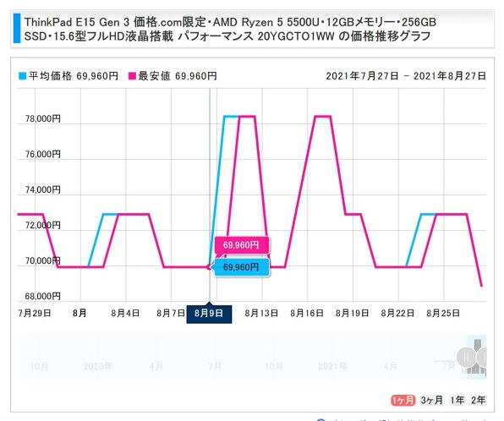Switch to the 1年 range

pos(457,400)
